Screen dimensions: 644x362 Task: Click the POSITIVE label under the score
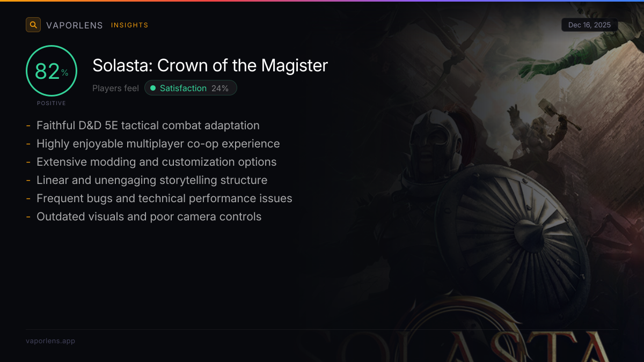click(x=52, y=103)
